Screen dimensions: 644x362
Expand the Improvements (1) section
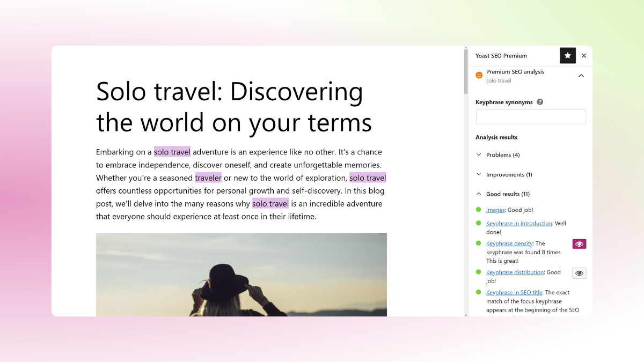coord(509,174)
